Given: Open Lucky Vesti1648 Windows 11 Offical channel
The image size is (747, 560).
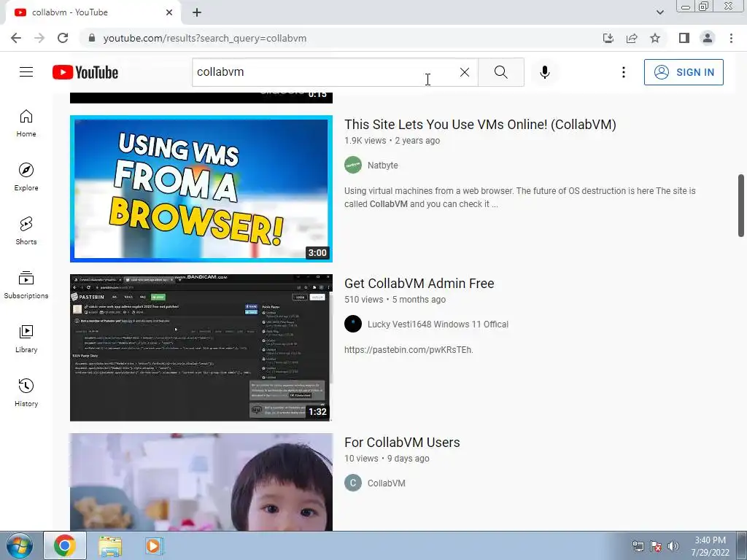Looking at the screenshot, I should point(438,324).
